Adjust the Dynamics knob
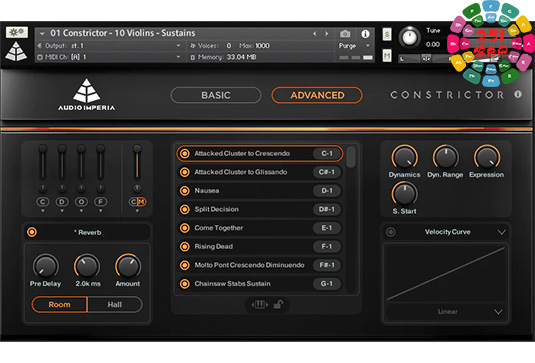 point(405,158)
